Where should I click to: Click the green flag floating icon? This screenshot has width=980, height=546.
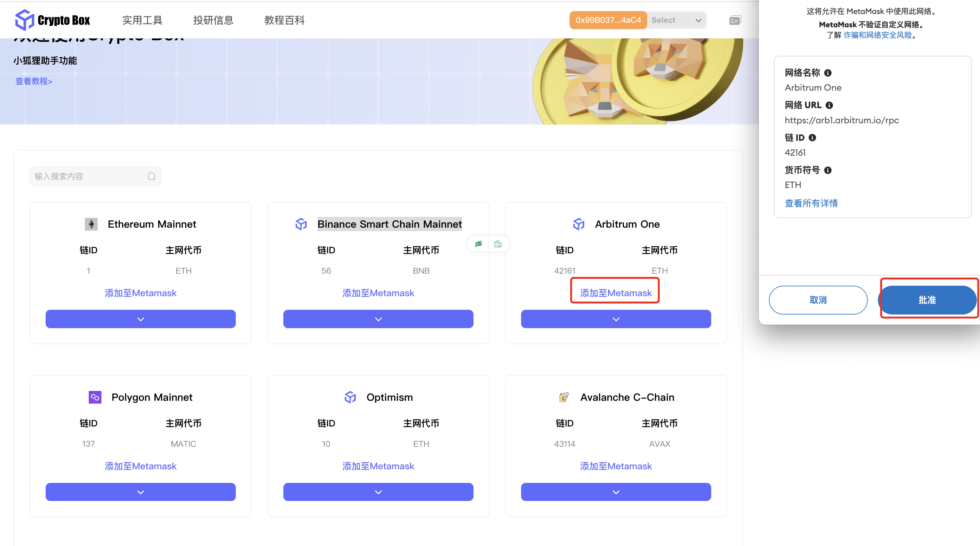[x=479, y=244]
